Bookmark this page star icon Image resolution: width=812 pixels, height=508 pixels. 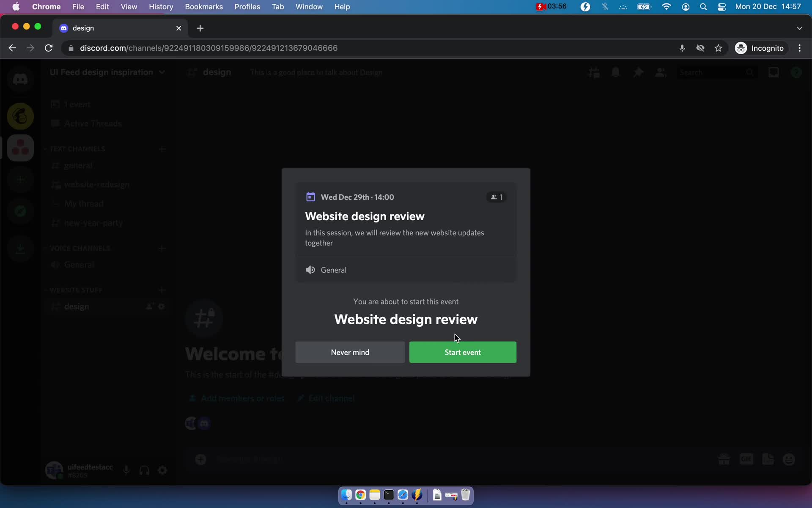[718, 48]
